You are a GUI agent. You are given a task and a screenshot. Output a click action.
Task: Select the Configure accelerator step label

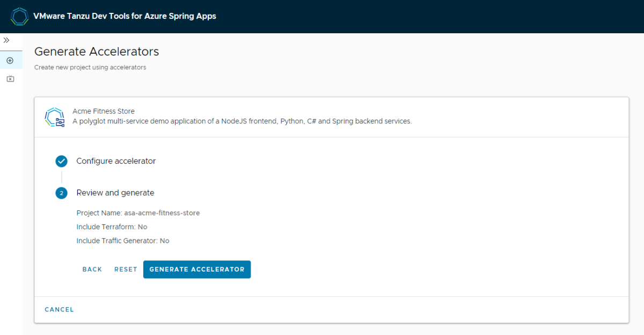tap(116, 161)
